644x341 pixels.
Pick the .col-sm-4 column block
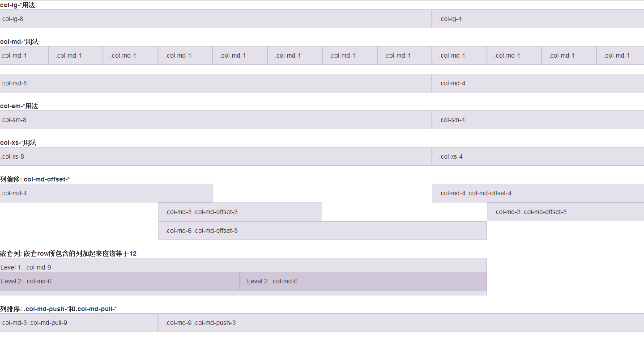coord(538,120)
